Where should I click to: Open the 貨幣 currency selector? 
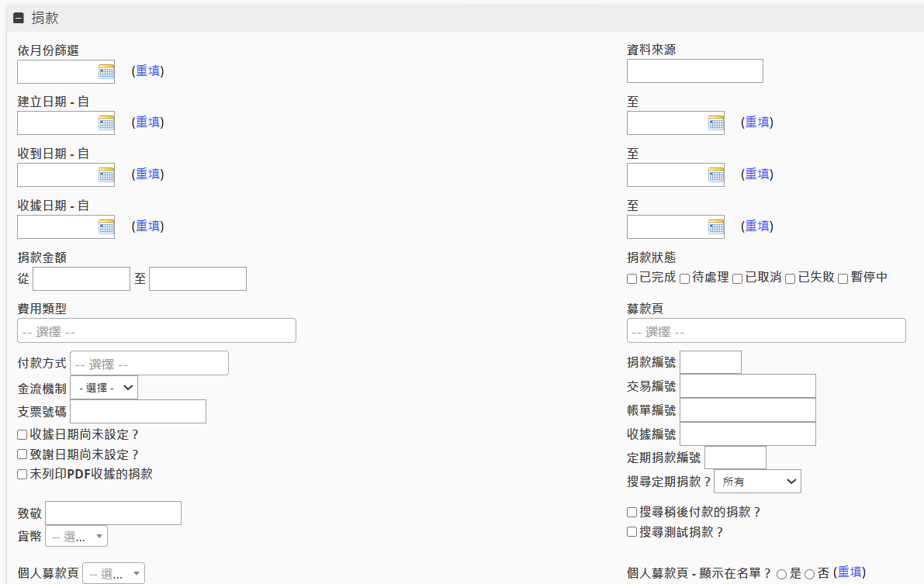(x=76, y=537)
